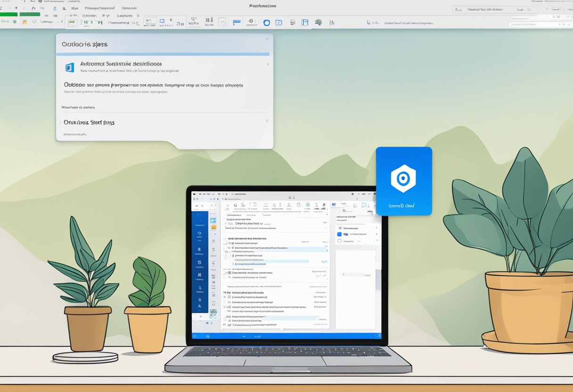This screenshot has height=392, width=573.
Task: Click the second heading text in the dialog
Action: (153, 85)
